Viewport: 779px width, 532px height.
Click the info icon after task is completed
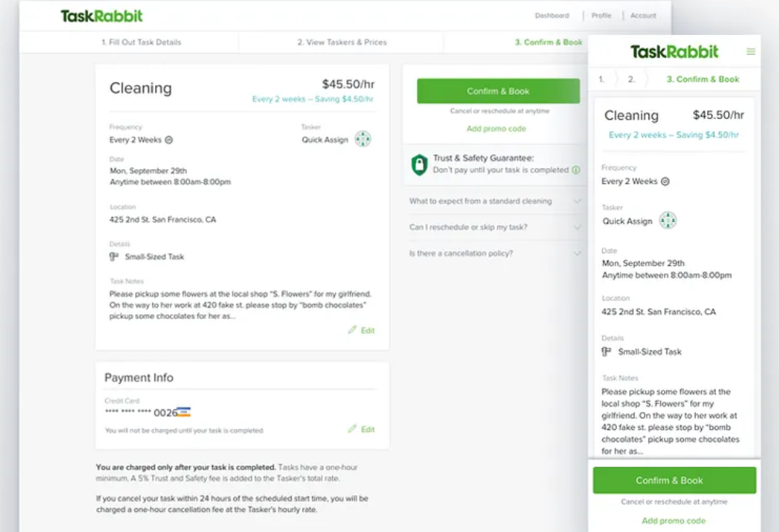pyautogui.click(x=576, y=170)
